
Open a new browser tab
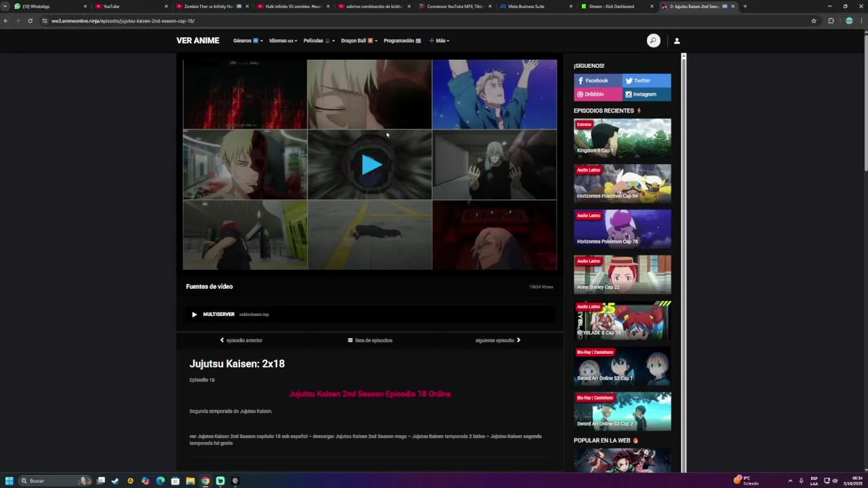click(745, 6)
